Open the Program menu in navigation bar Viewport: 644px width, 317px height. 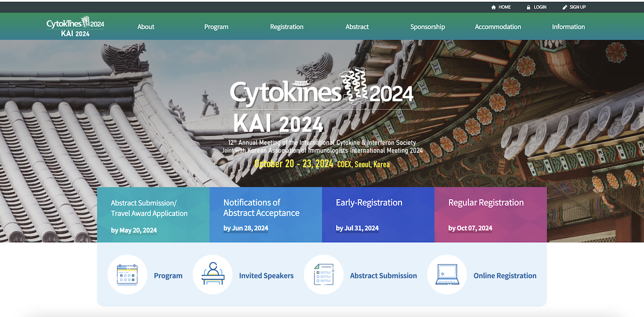coord(216,27)
